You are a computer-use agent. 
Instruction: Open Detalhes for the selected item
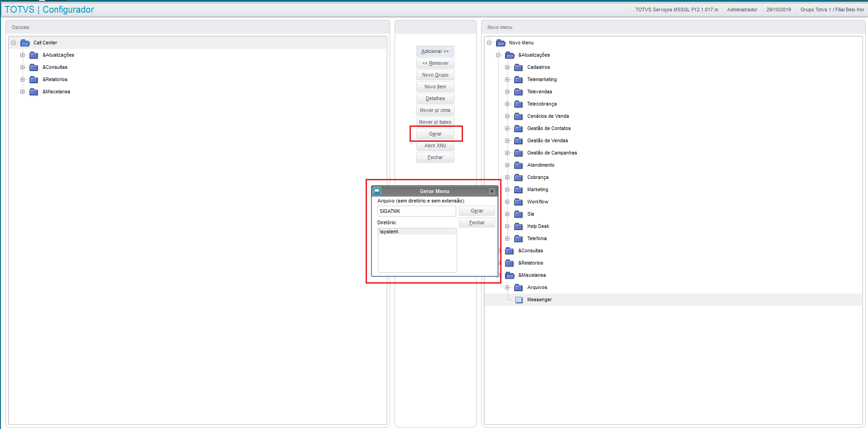pyautogui.click(x=435, y=98)
